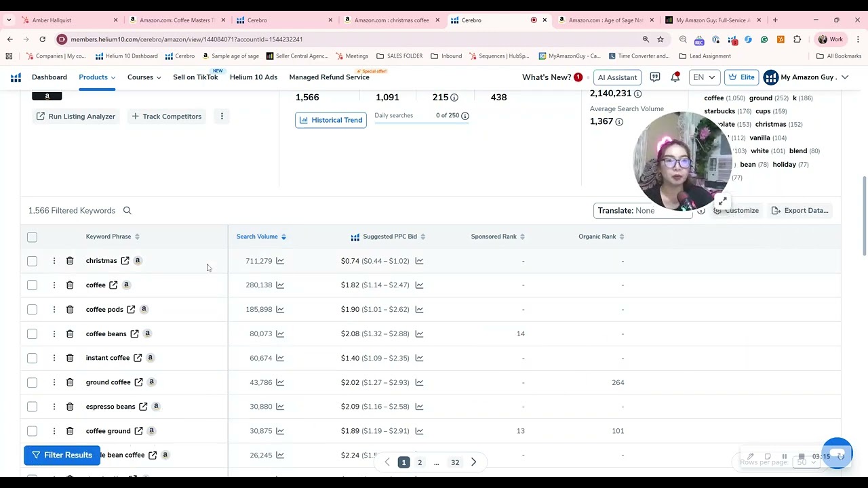Expand the Courses menu dropdown

click(144, 77)
